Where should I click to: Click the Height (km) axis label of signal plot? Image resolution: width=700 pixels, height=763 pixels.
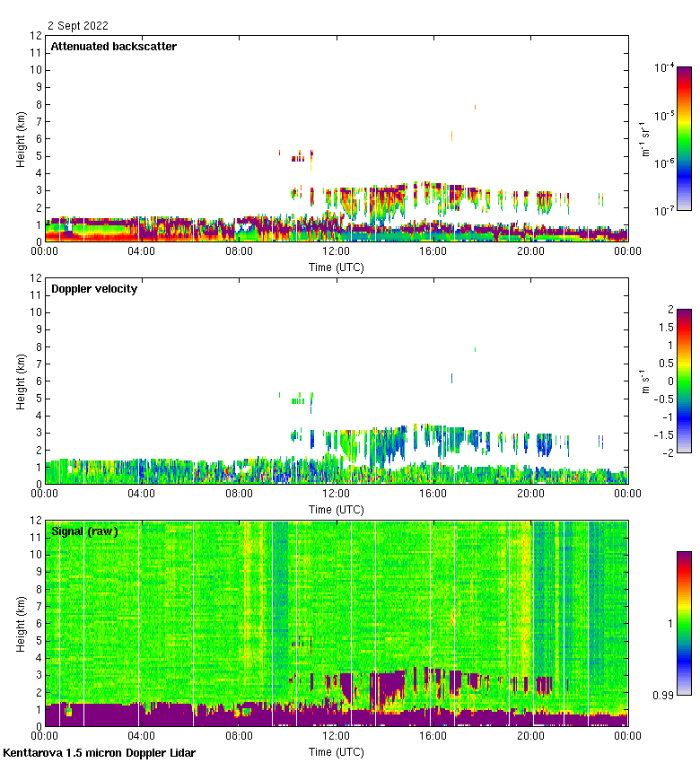pos(21,623)
